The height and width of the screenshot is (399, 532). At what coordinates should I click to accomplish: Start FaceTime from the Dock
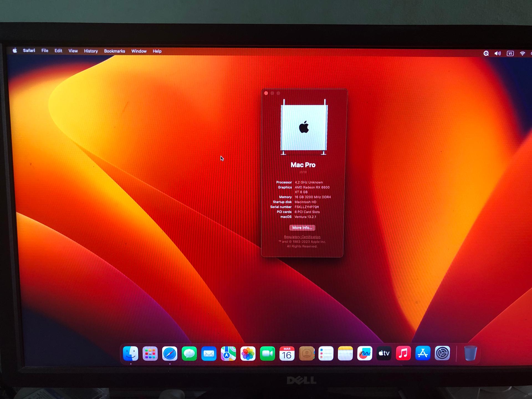coord(267,353)
